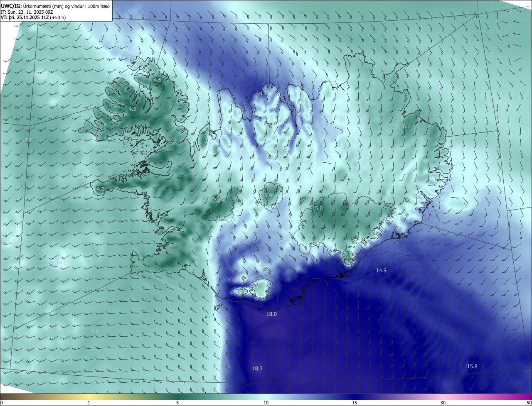The image size is (532, 406).
Task: Click the 4.2 value label
Action: 100,189
